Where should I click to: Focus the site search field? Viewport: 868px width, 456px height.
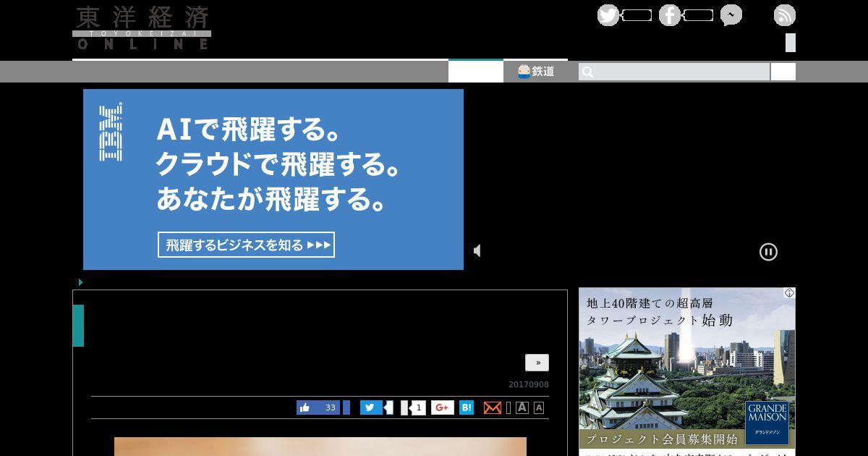pos(674,72)
